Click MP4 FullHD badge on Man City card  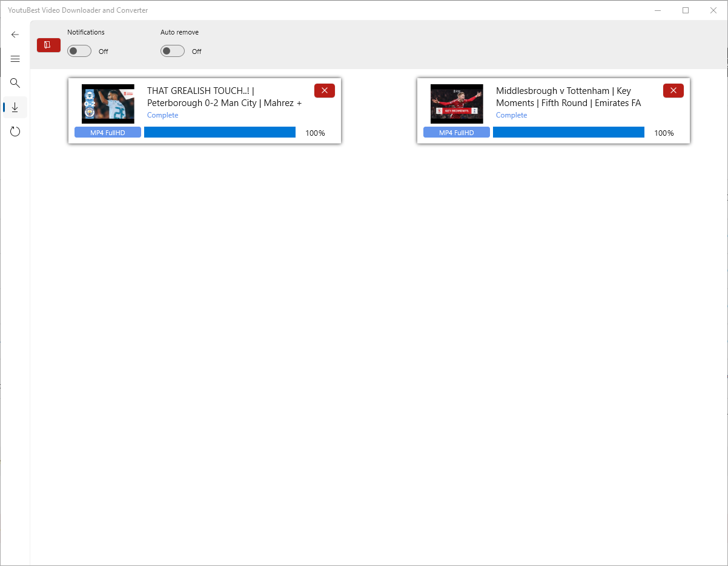tap(108, 132)
